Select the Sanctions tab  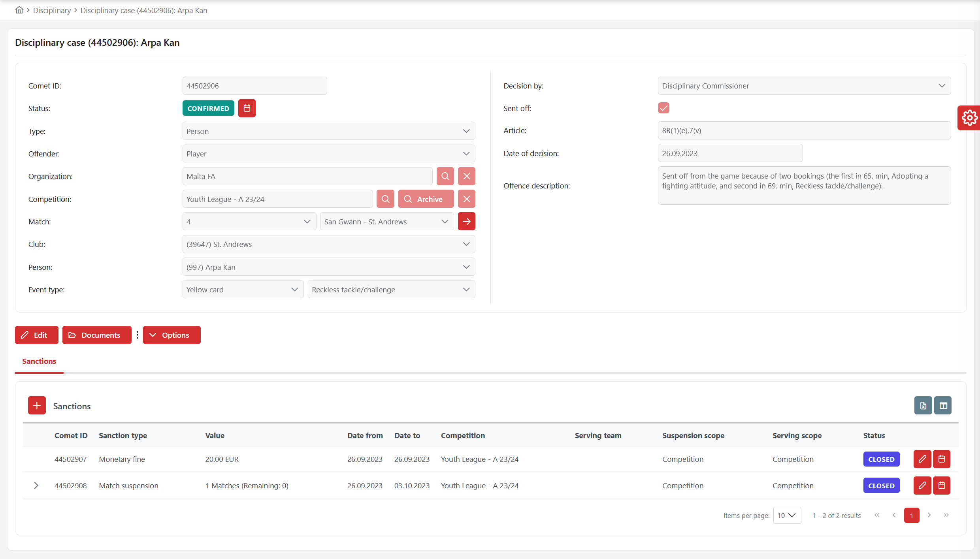[39, 361]
